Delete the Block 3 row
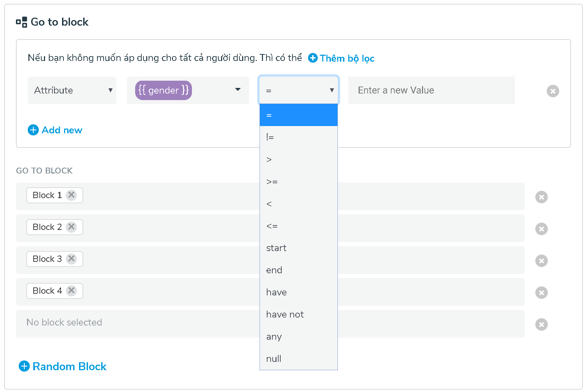 541,261
